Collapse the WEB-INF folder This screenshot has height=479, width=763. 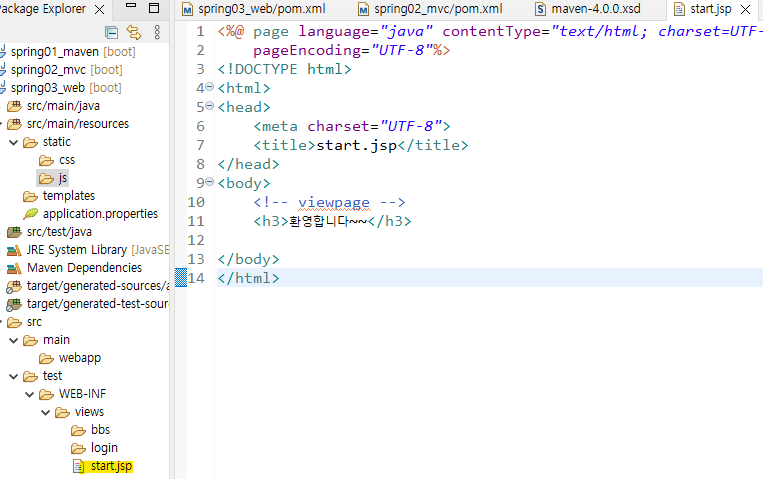(x=30, y=394)
